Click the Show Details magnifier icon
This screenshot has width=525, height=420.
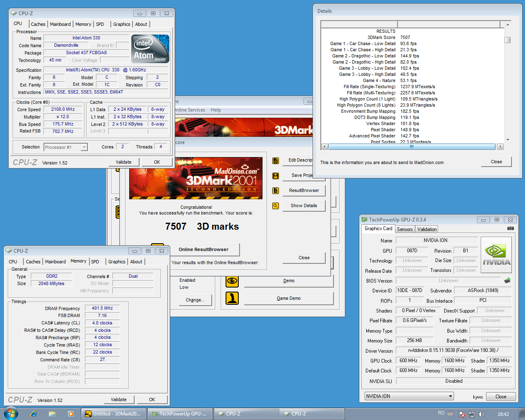coord(276,206)
